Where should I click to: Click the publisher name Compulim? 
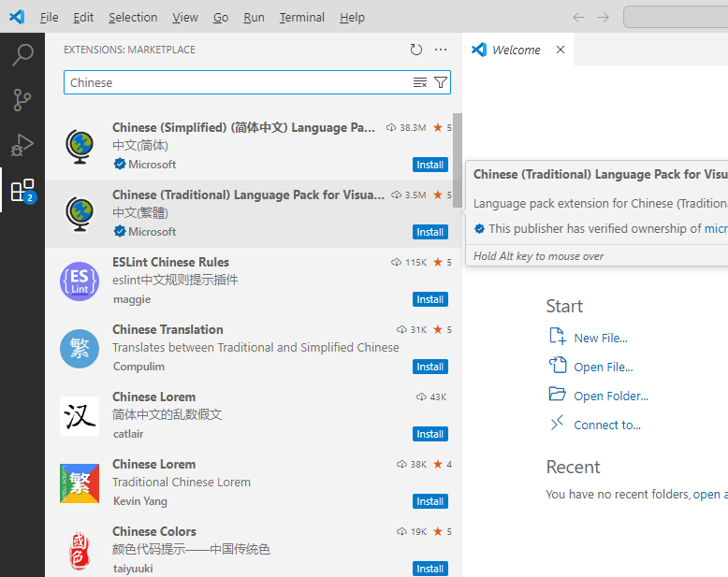138,367
